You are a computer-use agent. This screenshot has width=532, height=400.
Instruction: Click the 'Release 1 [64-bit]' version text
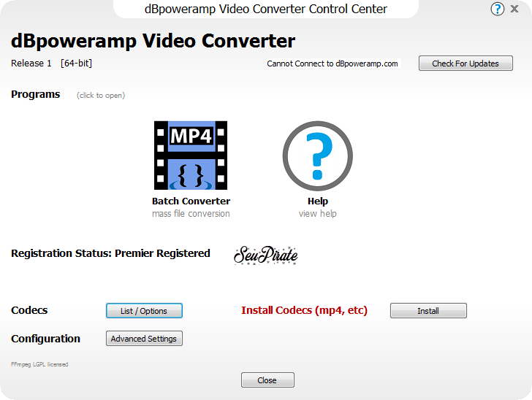[52, 64]
